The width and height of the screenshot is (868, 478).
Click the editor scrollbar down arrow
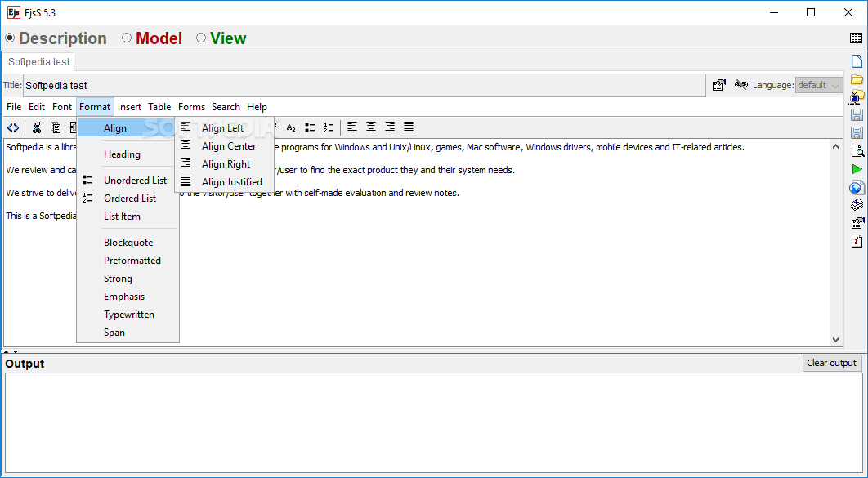click(836, 340)
